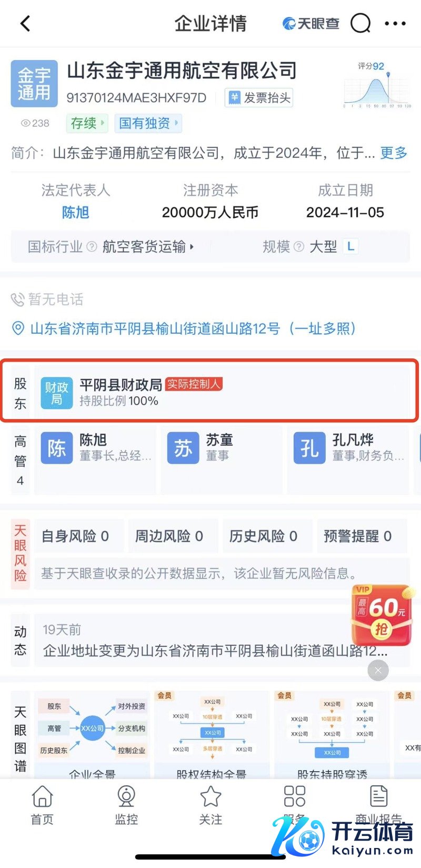Click the location pin icon by address
Screen dimensions: 421x868
[18, 328]
